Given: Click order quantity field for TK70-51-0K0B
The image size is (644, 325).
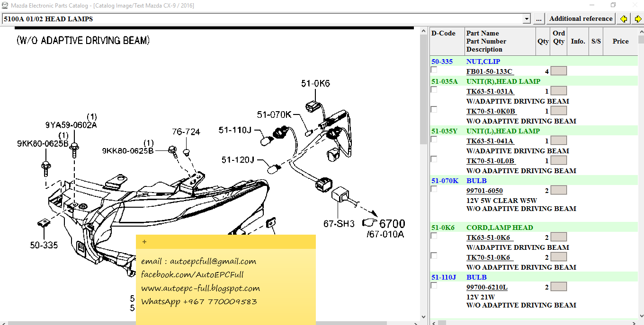Looking at the screenshot, I should [x=559, y=111].
